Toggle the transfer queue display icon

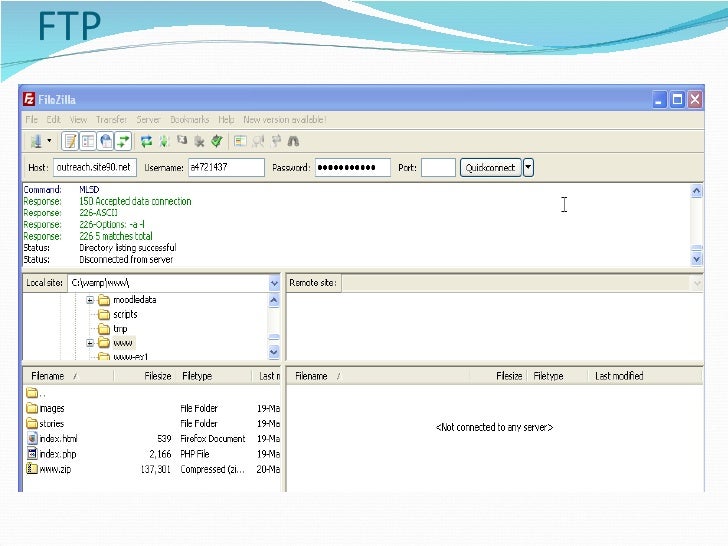click(x=124, y=141)
